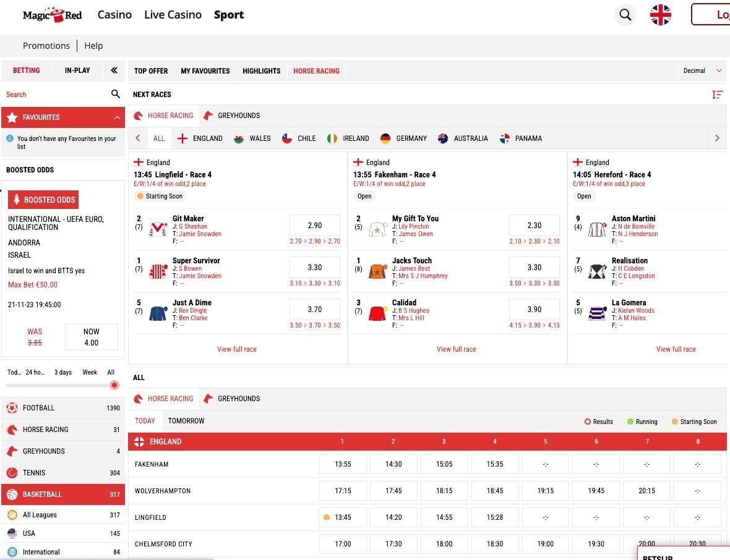Click the Favourites star icon

(12, 117)
